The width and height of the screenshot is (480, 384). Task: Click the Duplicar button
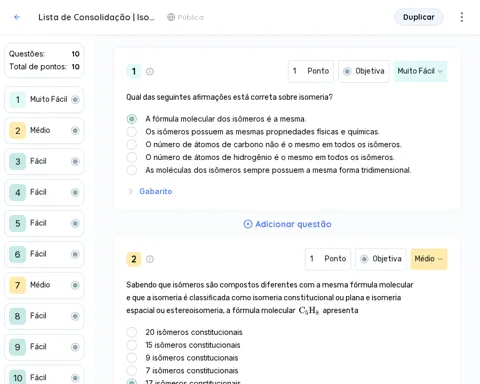tap(419, 17)
